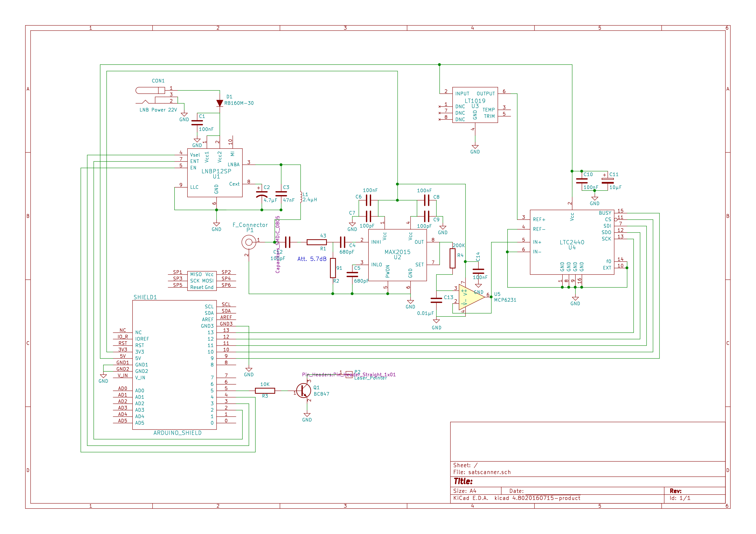The width and height of the screenshot is (756, 534).
Task: Click the LT1019 U3 reference block
Action: click(x=475, y=105)
